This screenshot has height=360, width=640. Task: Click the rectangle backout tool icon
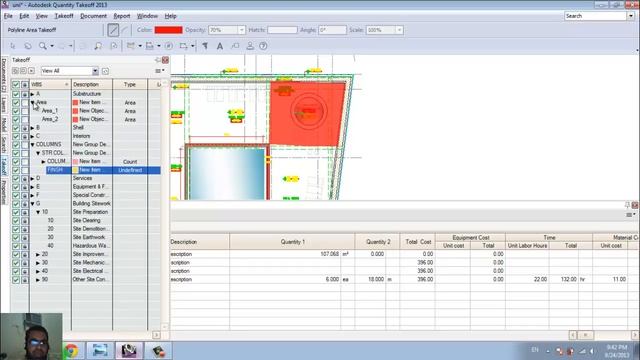tap(183, 46)
